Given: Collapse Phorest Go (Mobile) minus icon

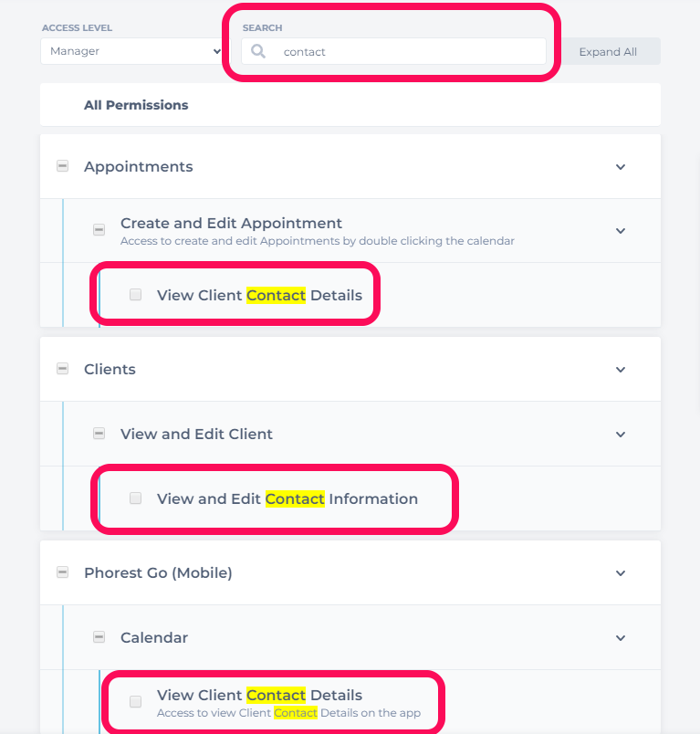Looking at the screenshot, I should [x=62, y=572].
